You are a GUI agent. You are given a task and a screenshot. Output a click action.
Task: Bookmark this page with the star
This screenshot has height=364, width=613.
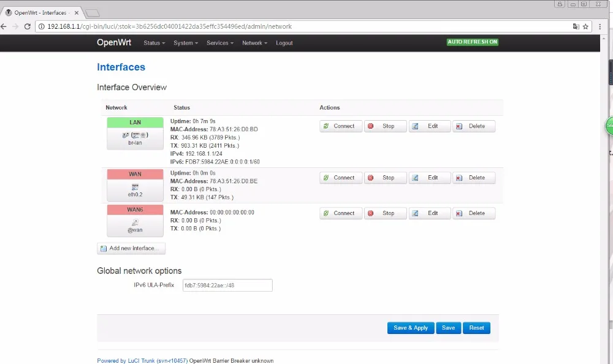pos(585,26)
